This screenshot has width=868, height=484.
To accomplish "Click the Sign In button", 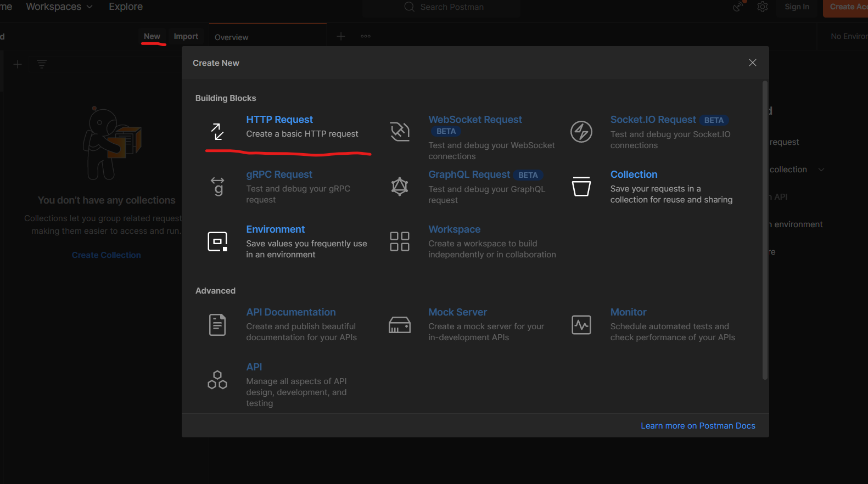I will point(797,7).
